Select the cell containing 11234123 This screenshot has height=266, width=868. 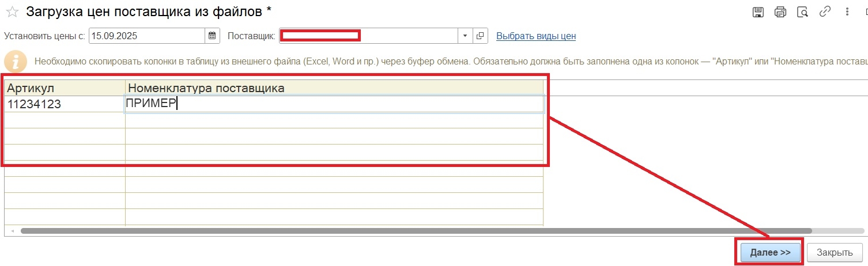click(65, 104)
